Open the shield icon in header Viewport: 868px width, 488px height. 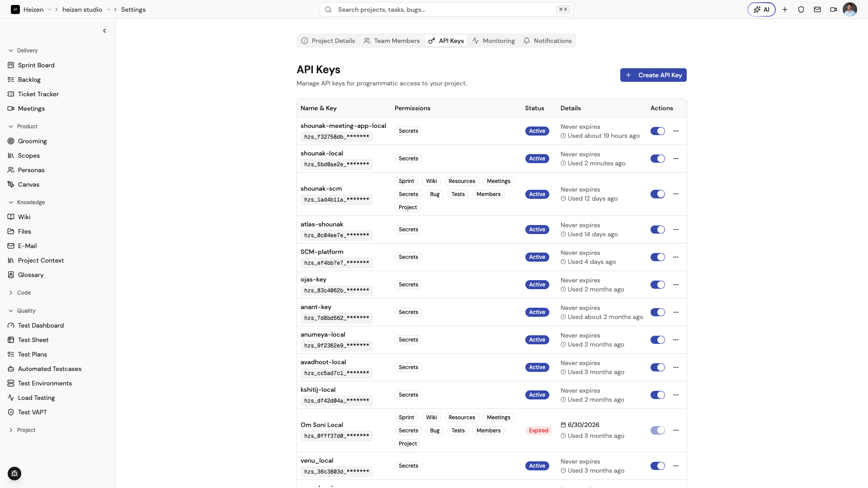[801, 9]
